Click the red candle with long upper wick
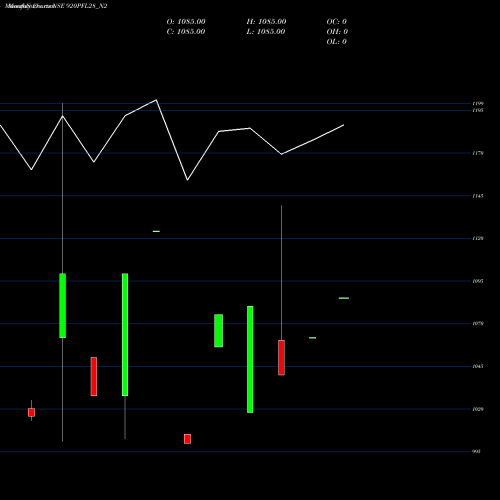 tap(281, 358)
